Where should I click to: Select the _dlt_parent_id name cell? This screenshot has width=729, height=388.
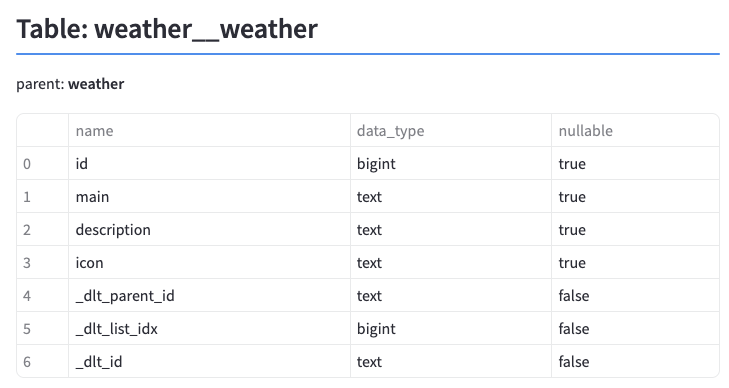click(209, 296)
